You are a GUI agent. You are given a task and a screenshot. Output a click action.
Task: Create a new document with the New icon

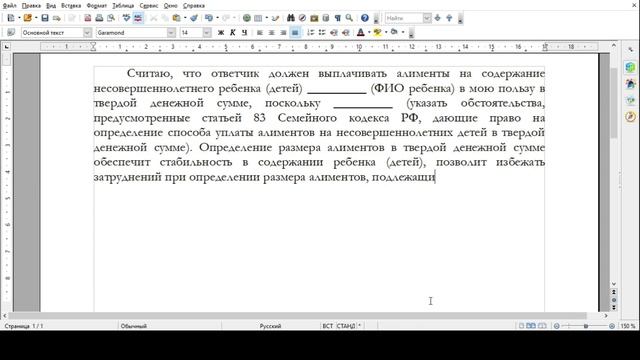(11, 18)
